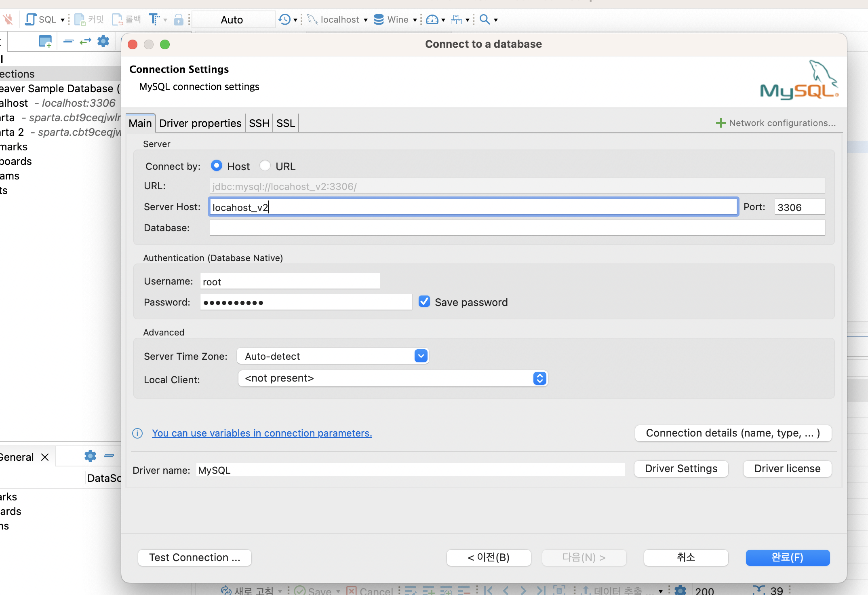Open the connection parameters variables link
This screenshot has height=595, width=868.
[261, 433]
